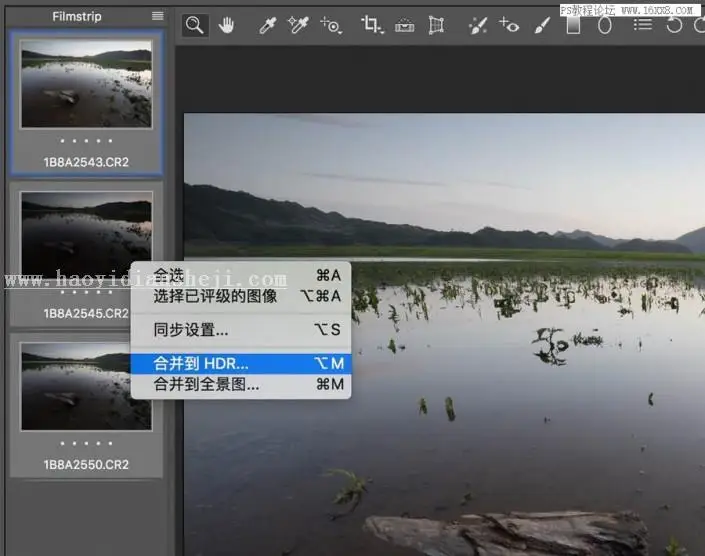Choose 选择已评级的图像 menu entry
Image resolution: width=705 pixels, height=556 pixels.
pyautogui.click(x=241, y=296)
